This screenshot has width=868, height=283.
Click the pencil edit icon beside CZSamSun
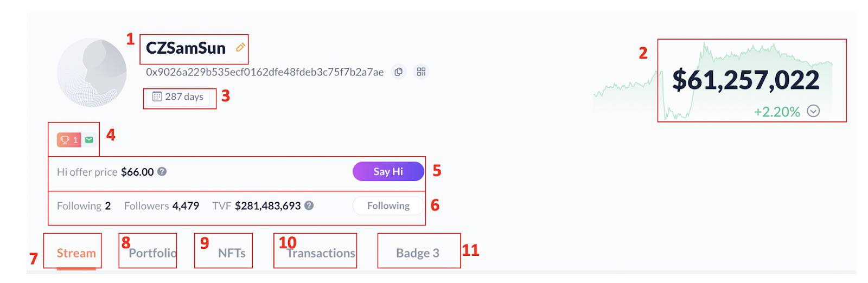click(x=240, y=48)
